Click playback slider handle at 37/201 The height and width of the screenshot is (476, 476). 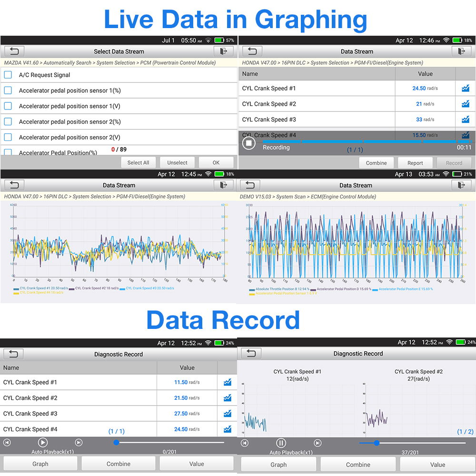tap(377, 443)
